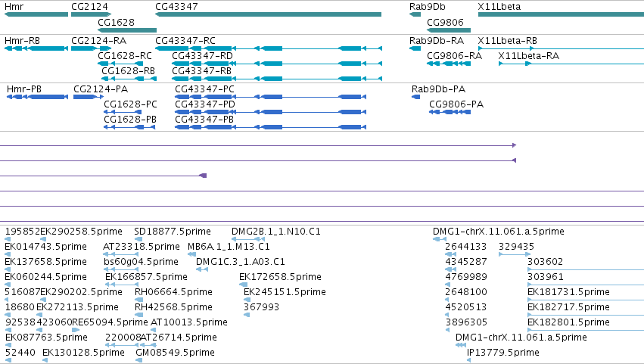Select the DMG1C.3_1.A03.C1 feature
Viewport: 644px width, 364px height.
(x=201, y=269)
